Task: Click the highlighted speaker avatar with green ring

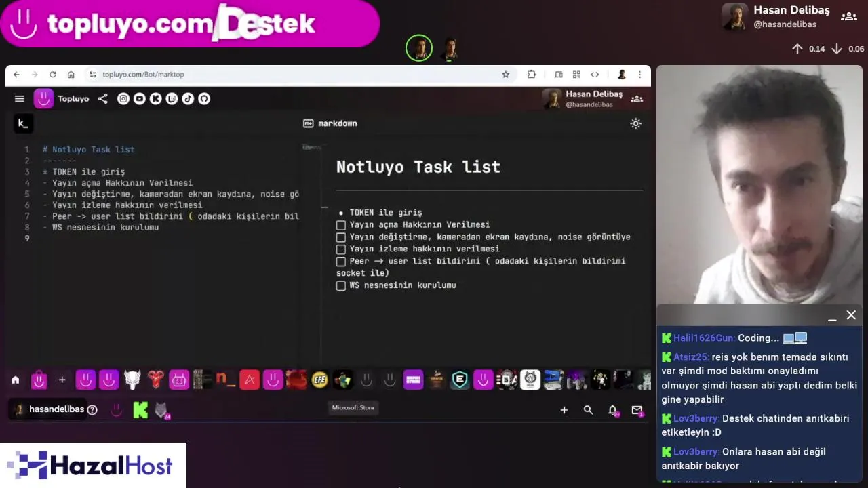Action: click(419, 48)
